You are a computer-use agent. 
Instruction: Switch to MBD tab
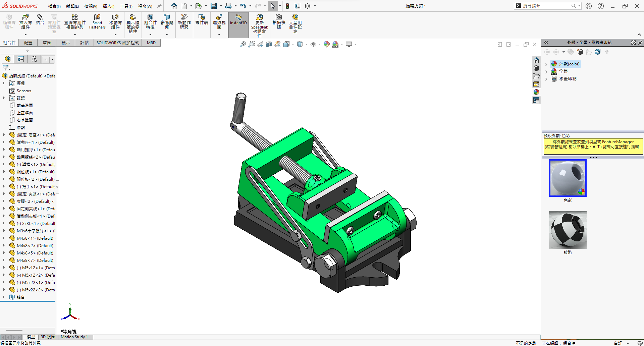tap(151, 43)
